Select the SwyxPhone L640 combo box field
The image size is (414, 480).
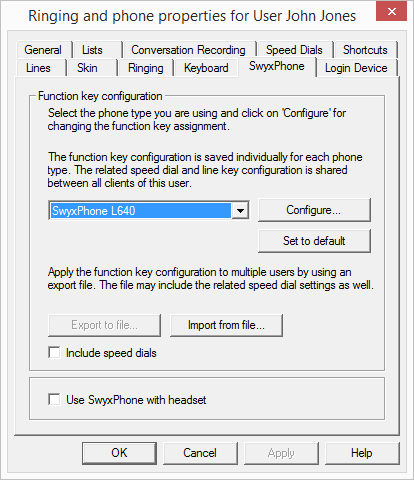tap(149, 211)
